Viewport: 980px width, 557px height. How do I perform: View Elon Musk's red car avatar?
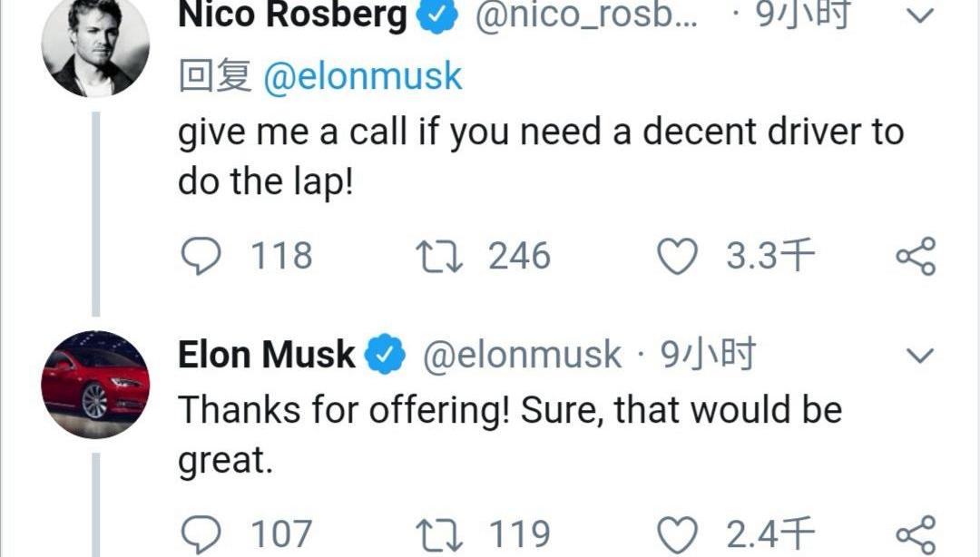pos(95,385)
